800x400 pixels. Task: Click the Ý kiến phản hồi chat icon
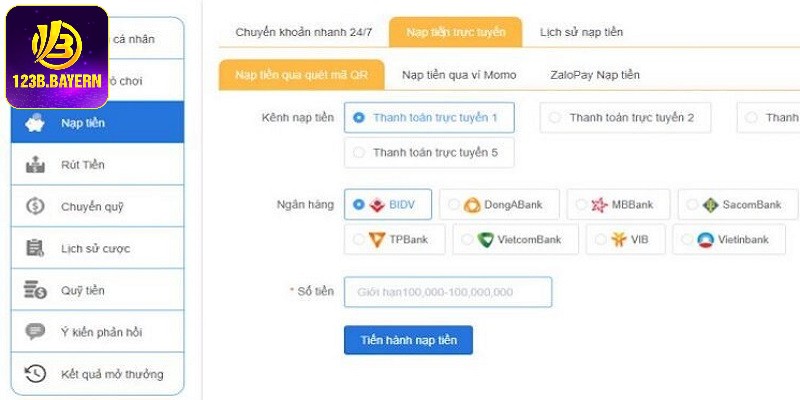[35, 332]
